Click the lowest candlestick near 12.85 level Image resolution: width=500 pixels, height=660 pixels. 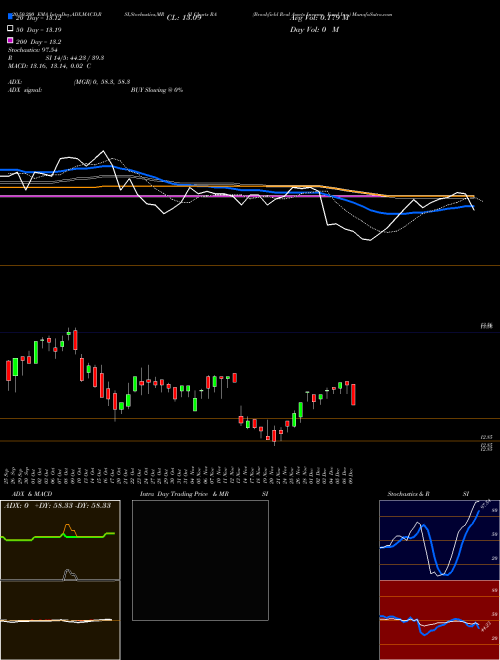tap(274, 436)
